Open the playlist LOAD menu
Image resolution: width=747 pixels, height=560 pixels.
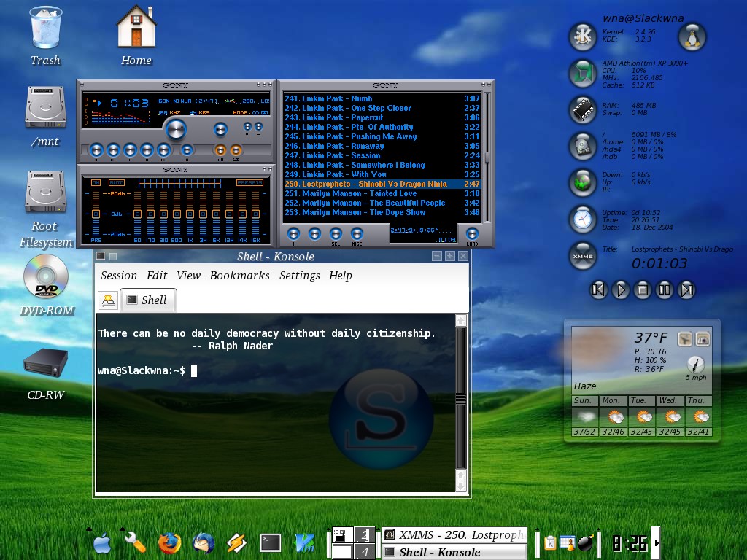[472, 234]
